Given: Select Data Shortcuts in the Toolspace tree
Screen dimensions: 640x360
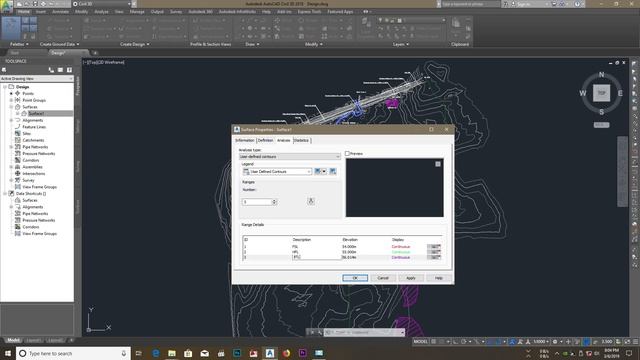Looking at the screenshot, I should (31, 193).
